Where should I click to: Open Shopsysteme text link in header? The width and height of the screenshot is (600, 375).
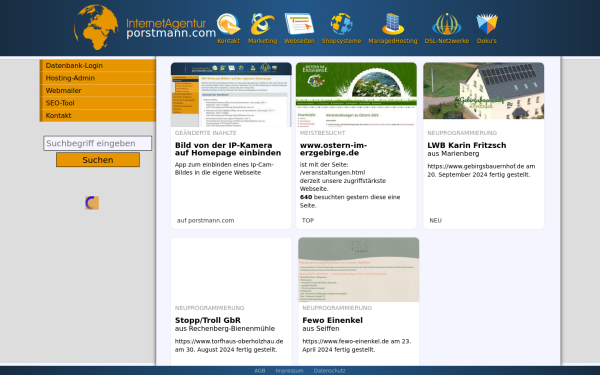(341, 41)
